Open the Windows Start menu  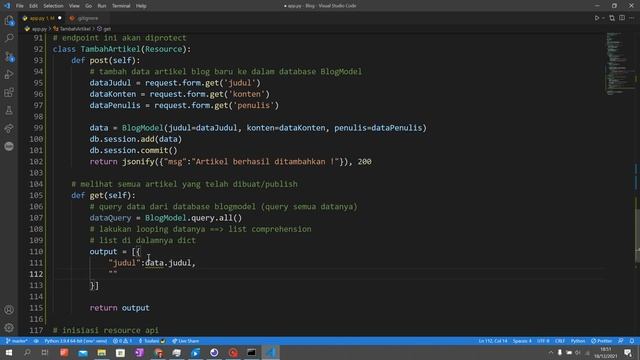click(x=8, y=352)
